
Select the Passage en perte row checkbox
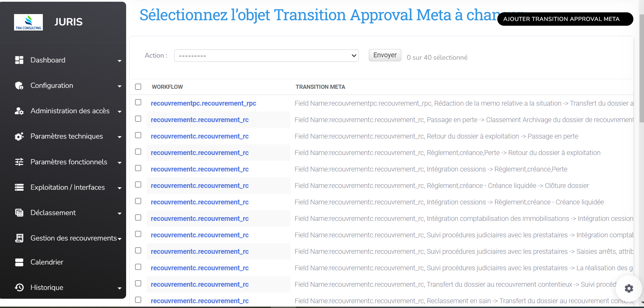coord(138,119)
